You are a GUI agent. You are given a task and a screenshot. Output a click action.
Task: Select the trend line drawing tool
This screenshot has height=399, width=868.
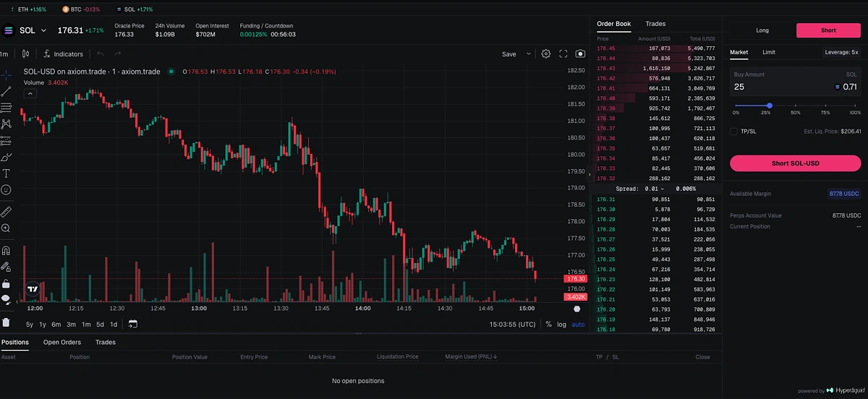coord(6,91)
